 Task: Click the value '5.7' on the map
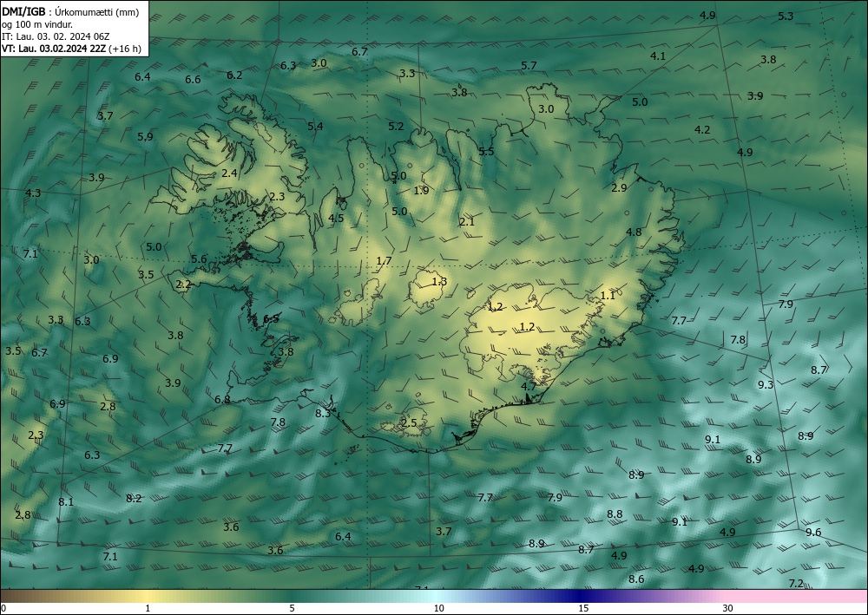(x=529, y=66)
